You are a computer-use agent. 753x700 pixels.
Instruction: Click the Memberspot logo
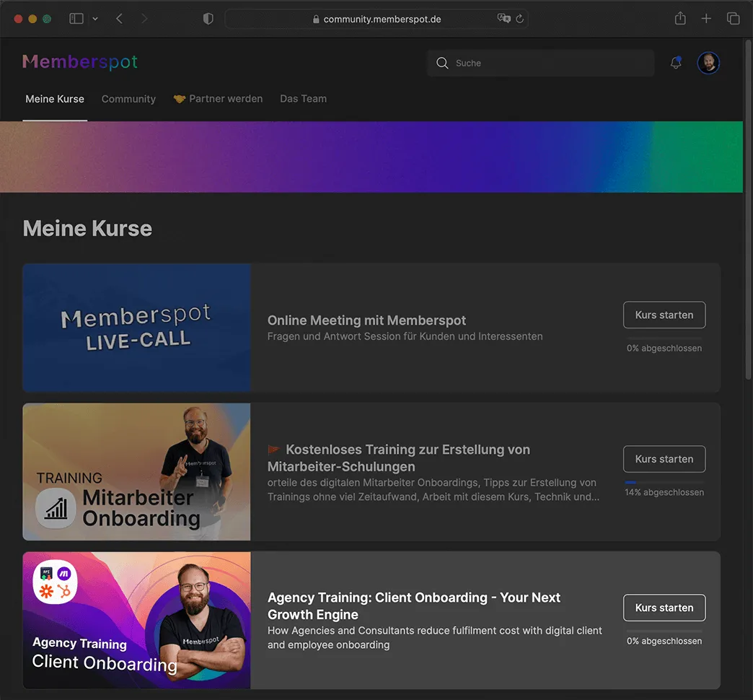click(80, 62)
